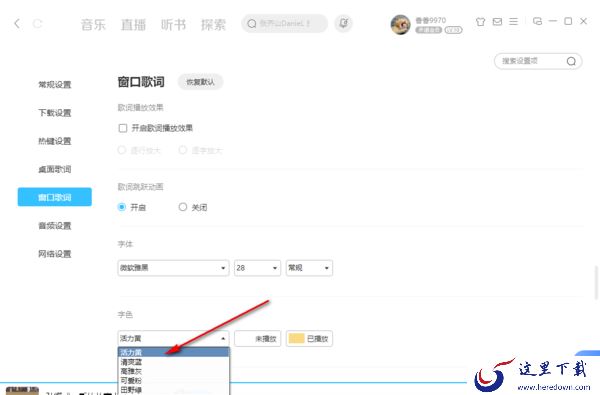Click the username next to avatar

pyautogui.click(x=430, y=20)
